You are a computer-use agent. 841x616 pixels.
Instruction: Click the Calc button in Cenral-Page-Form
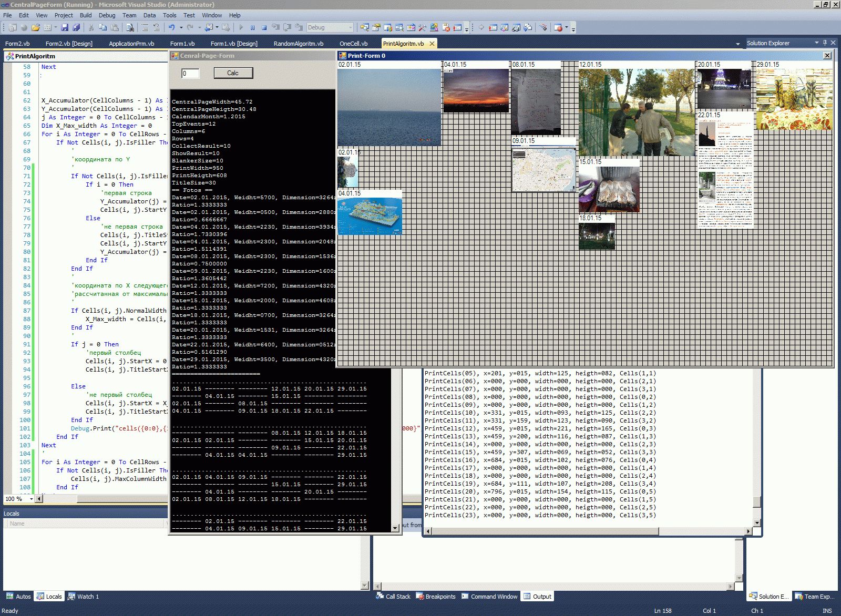point(233,73)
